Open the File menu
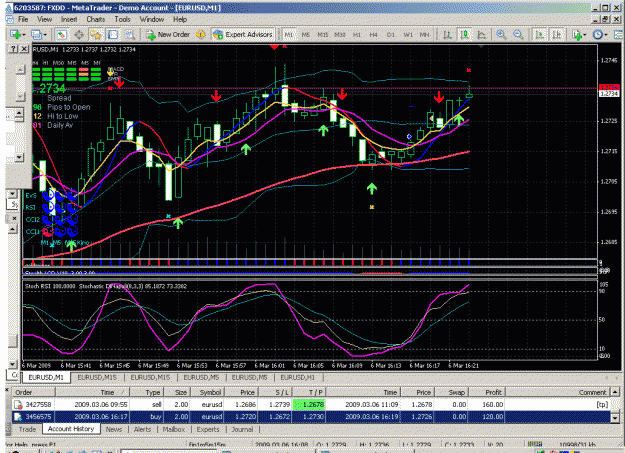This screenshot has width=625, height=453. pyautogui.click(x=23, y=19)
